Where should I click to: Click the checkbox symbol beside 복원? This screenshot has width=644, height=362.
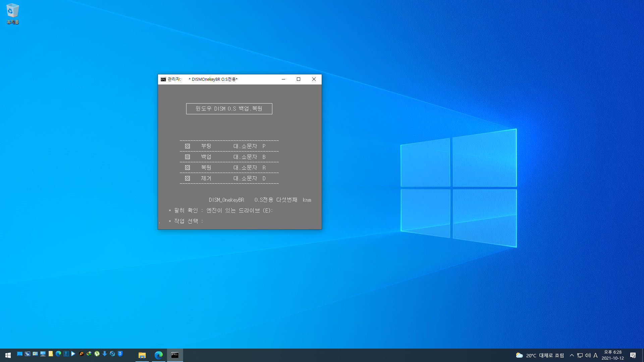click(x=187, y=168)
